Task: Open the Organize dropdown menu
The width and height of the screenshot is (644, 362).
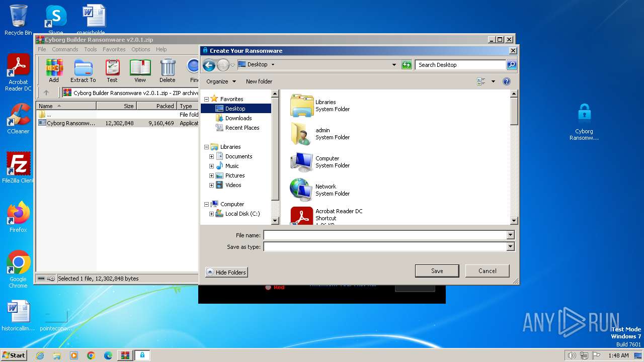Action: click(x=221, y=81)
